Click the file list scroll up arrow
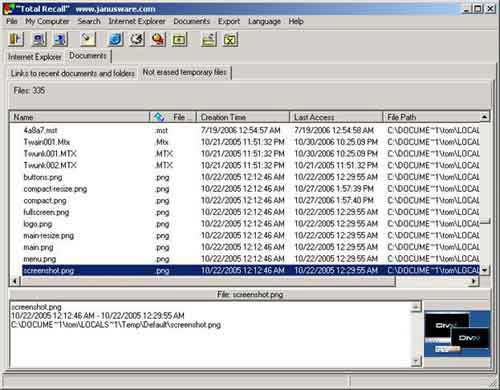Screen dimensions: 500x390 [x=485, y=117]
